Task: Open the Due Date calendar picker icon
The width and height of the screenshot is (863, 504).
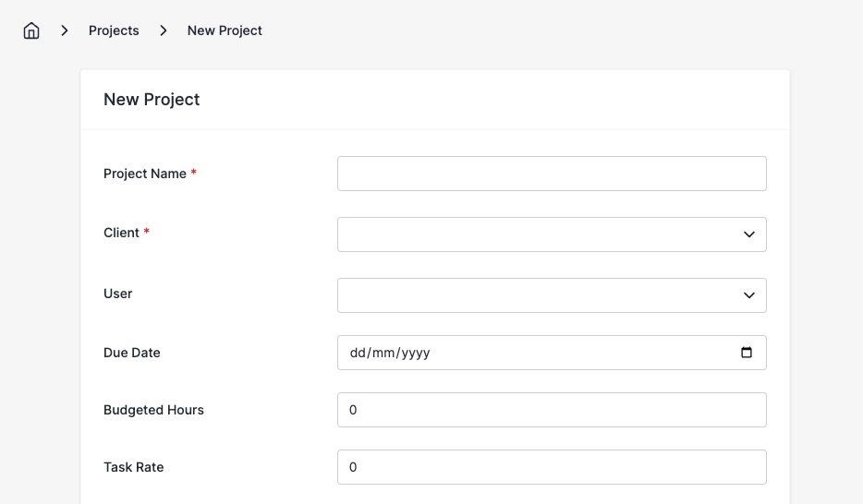Action: (x=747, y=353)
